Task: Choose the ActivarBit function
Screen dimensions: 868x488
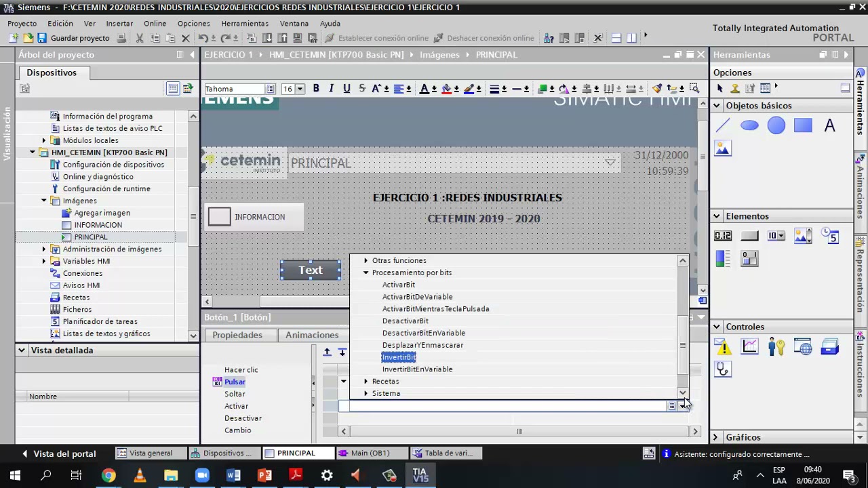Action: pos(399,285)
